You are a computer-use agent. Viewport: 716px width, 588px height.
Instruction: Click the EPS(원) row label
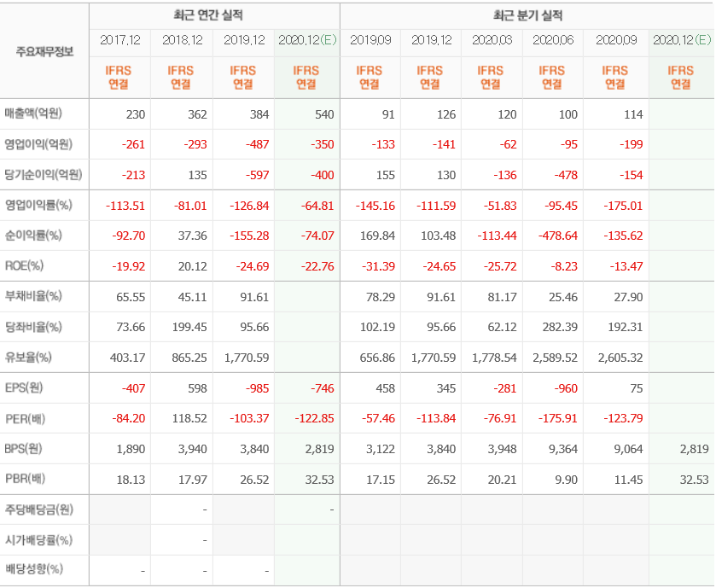tap(24, 387)
